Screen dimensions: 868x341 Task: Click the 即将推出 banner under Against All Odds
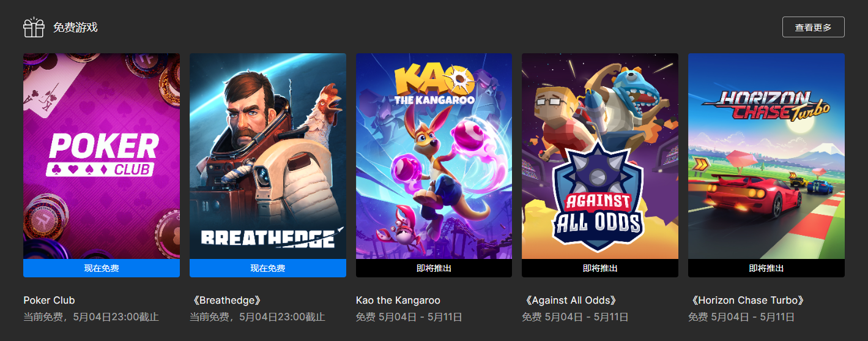click(600, 268)
